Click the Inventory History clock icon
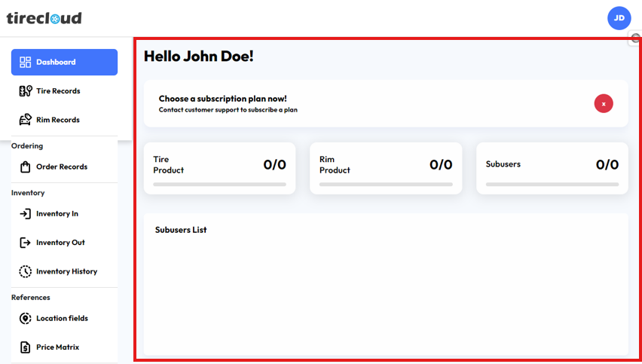This screenshot has width=642, height=364. (x=26, y=271)
